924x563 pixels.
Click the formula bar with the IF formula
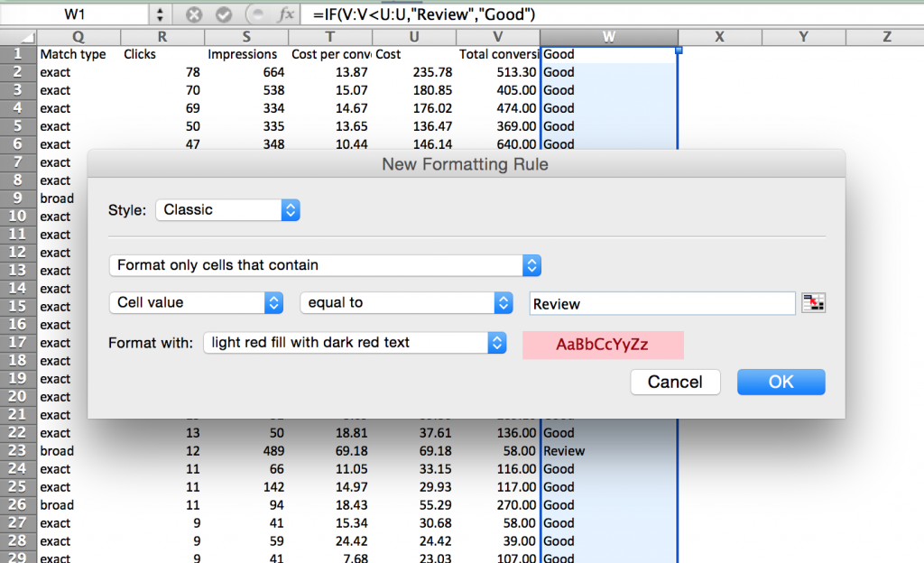pos(611,14)
